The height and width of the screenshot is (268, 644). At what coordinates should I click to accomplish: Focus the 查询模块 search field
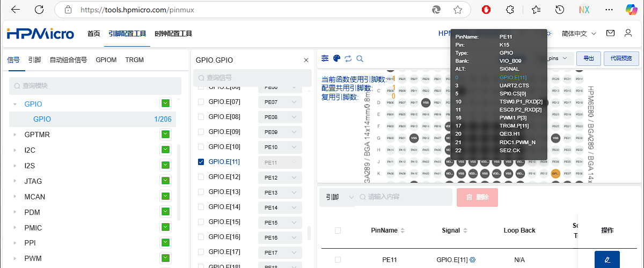click(x=96, y=86)
